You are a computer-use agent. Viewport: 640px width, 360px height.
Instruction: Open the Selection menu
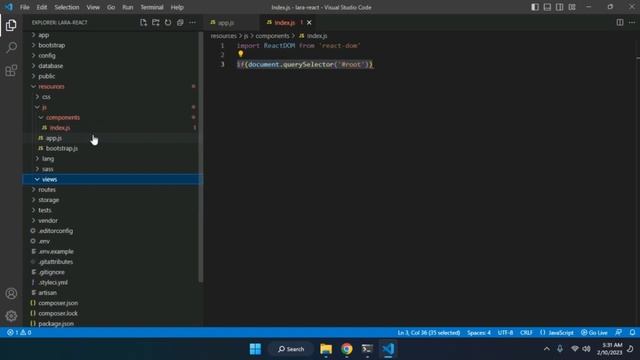point(67,7)
